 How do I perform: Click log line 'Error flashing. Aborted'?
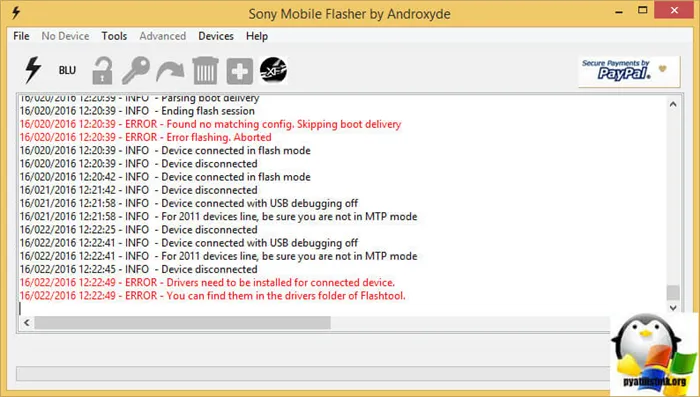pyautogui.click(x=146, y=137)
